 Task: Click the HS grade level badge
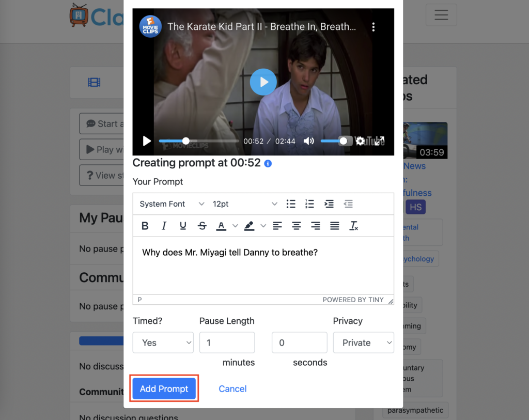point(415,207)
